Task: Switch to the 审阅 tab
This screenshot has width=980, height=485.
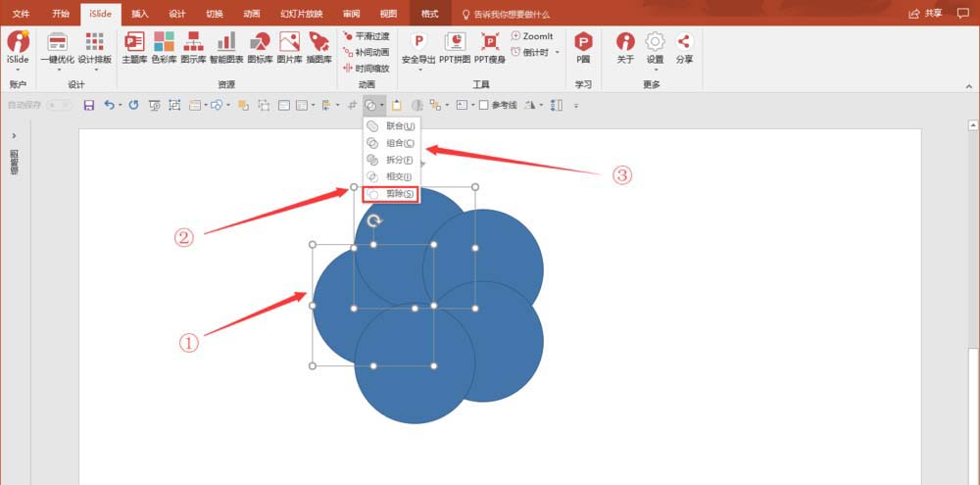Action: (x=351, y=13)
